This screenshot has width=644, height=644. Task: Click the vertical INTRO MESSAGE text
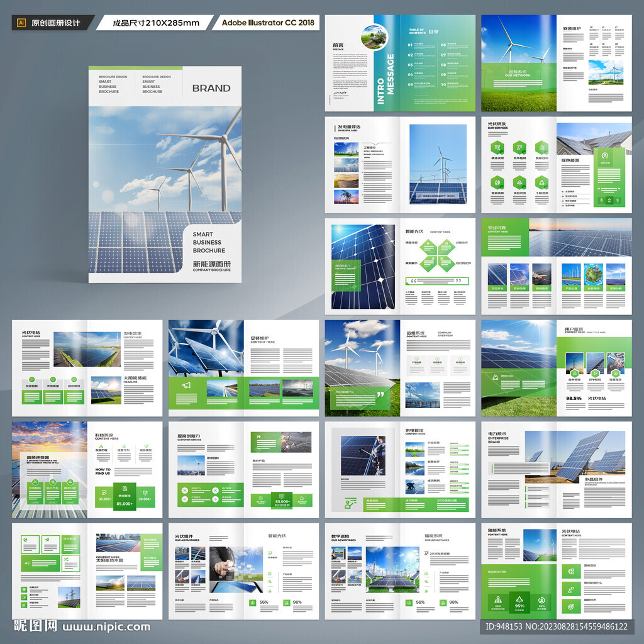[386, 79]
